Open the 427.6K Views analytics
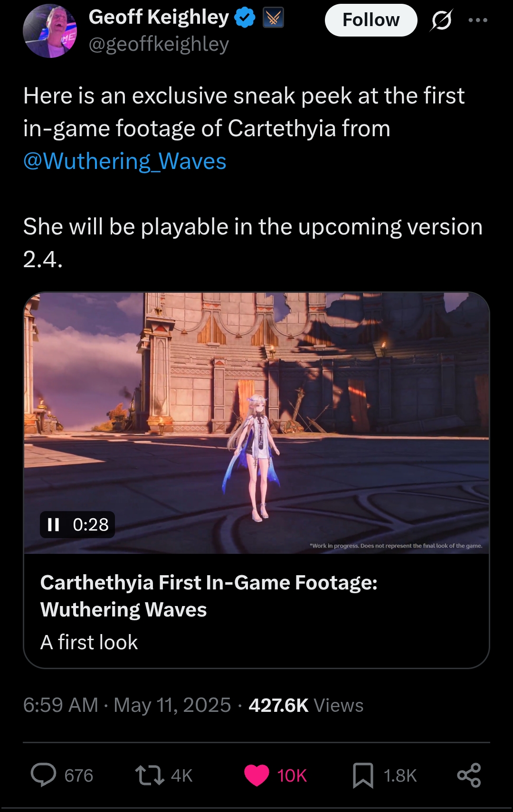 click(x=306, y=705)
